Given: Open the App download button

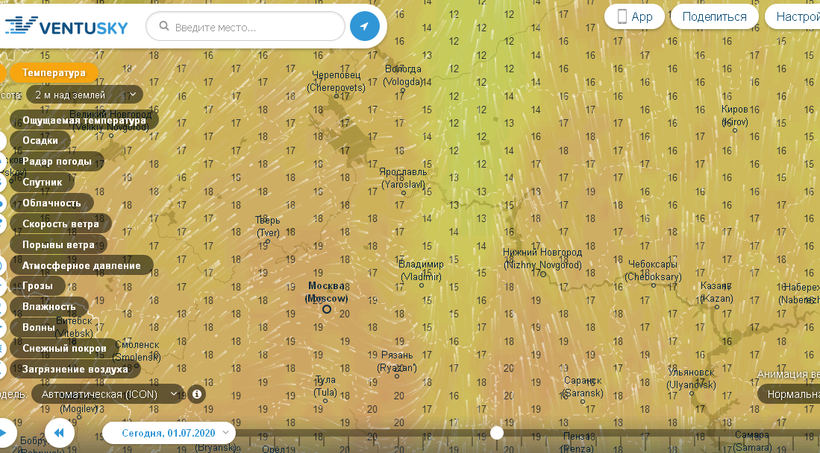Looking at the screenshot, I should click(634, 16).
